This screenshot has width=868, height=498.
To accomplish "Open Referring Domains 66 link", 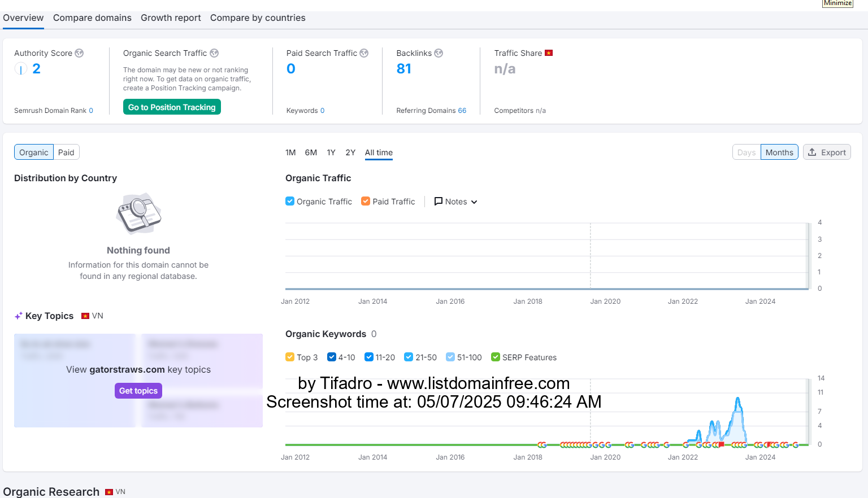I will click(462, 111).
